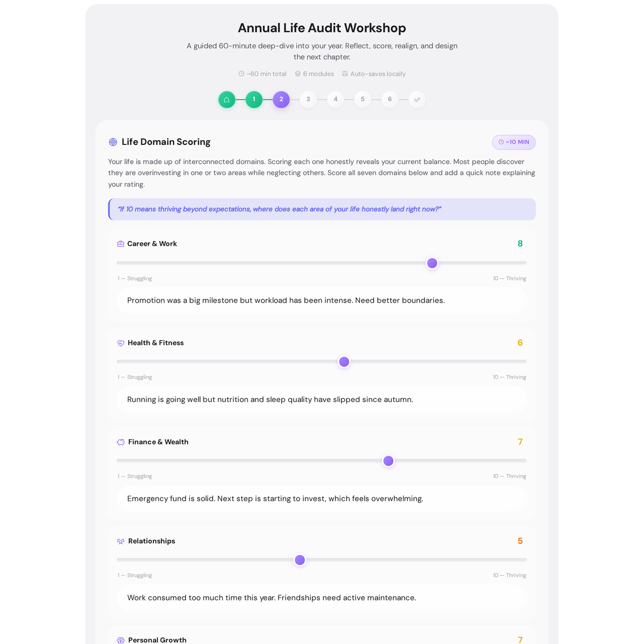This screenshot has height=644, width=644.
Task: Select the briefcase icon for Career & Work
Action: pyautogui.click(x=120, y=243)
